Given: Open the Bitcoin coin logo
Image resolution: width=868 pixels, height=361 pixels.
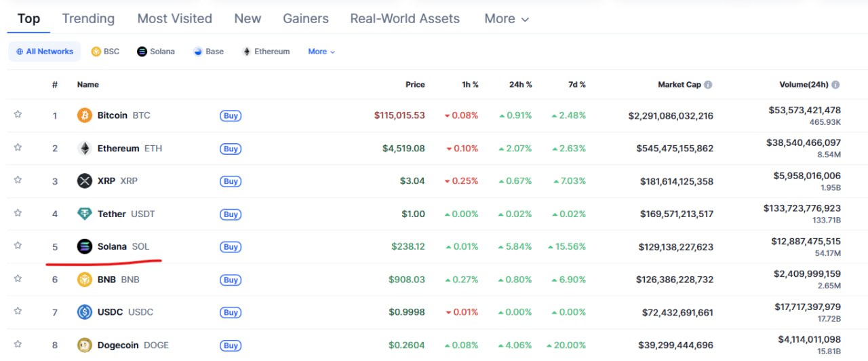Looking at the screenshot, I should (85, 115).
